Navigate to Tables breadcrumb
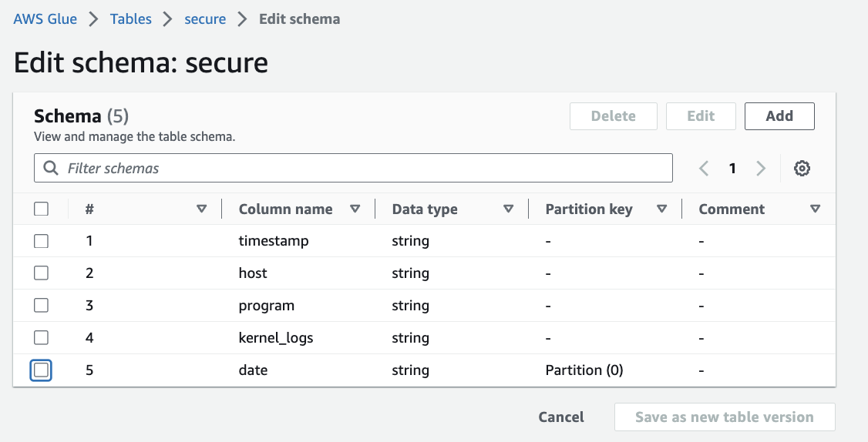Viewport: 868px width, 442px height. (131, 19)
